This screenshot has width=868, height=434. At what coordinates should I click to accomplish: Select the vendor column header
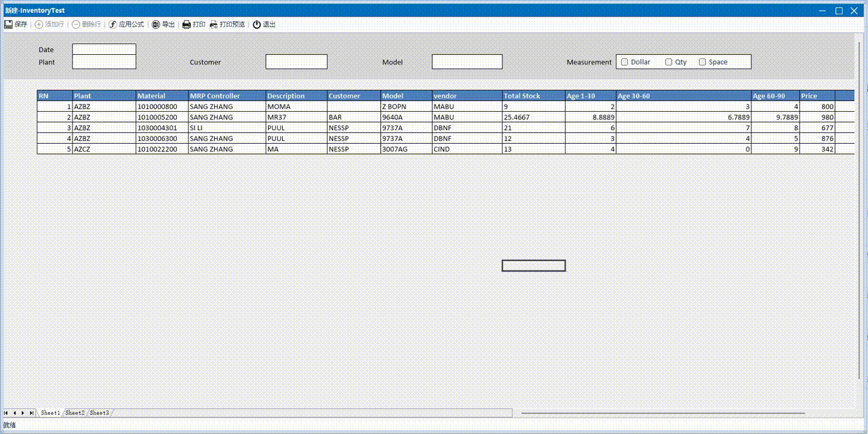467,96
